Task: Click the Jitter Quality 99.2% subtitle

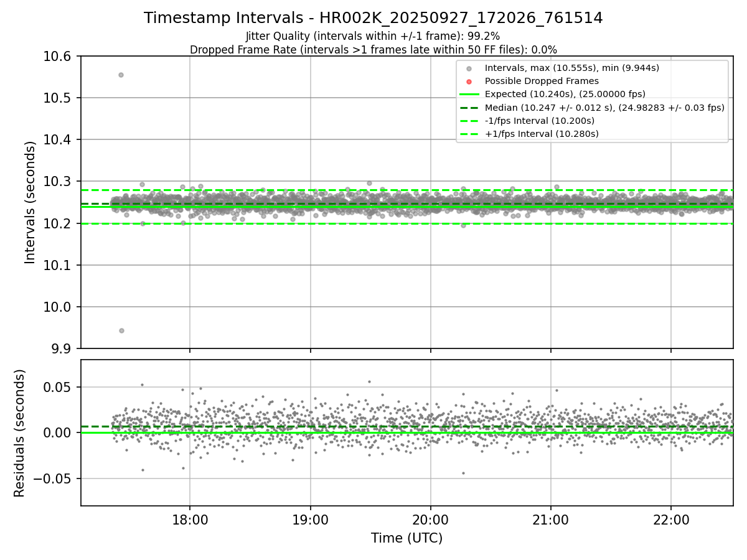Action: point(373,36)
